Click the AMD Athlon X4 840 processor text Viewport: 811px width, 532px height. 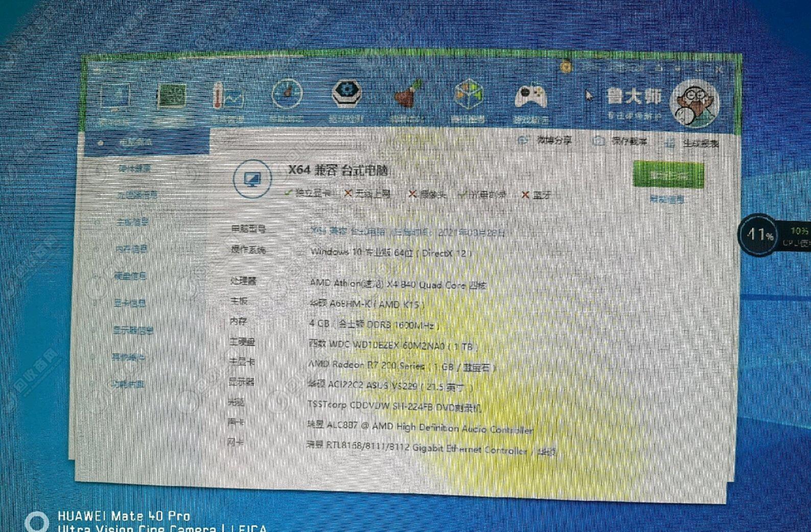(x=398, y=284)
